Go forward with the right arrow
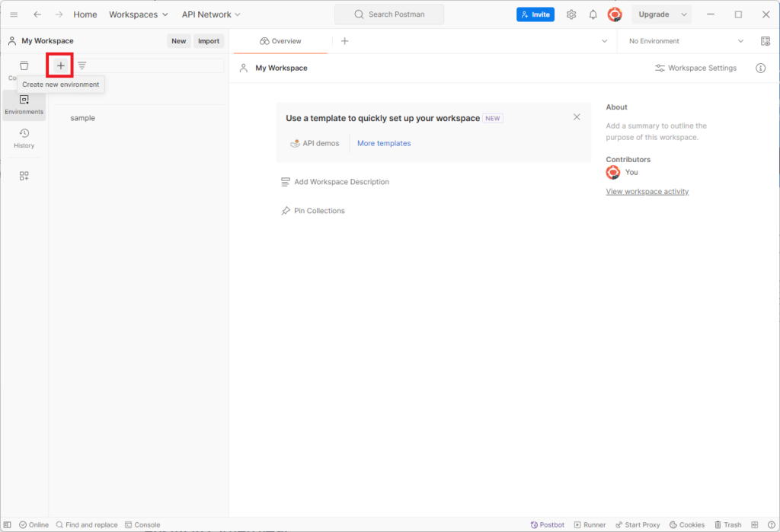The height and width of the screenshot is (532, 780). click(x=59, y=14)
